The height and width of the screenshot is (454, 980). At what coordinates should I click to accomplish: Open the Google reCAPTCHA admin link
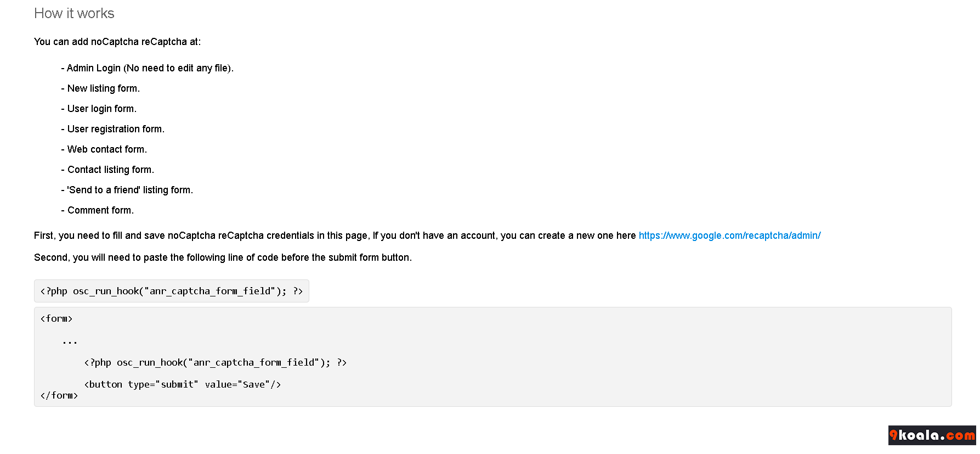(729, 236)
